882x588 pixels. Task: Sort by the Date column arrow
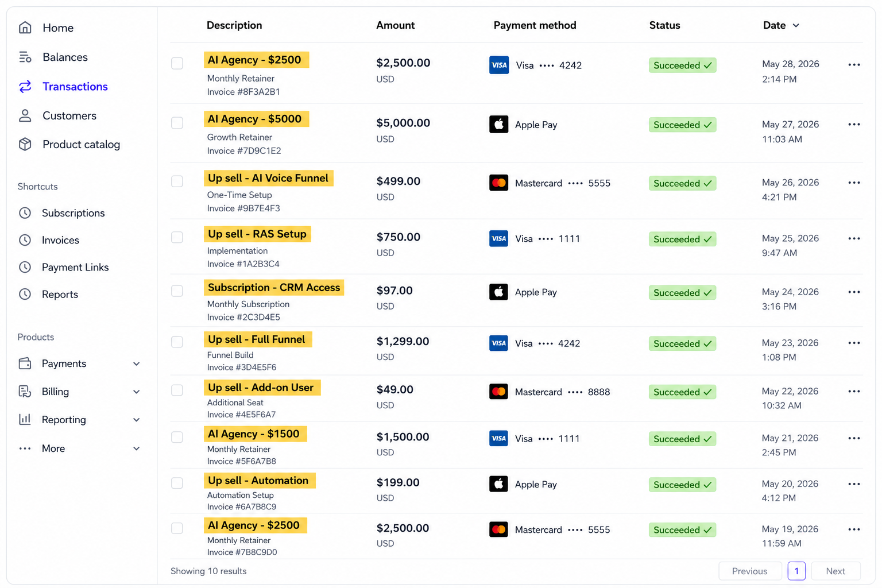pyautogui.click(x=796, y=25)
